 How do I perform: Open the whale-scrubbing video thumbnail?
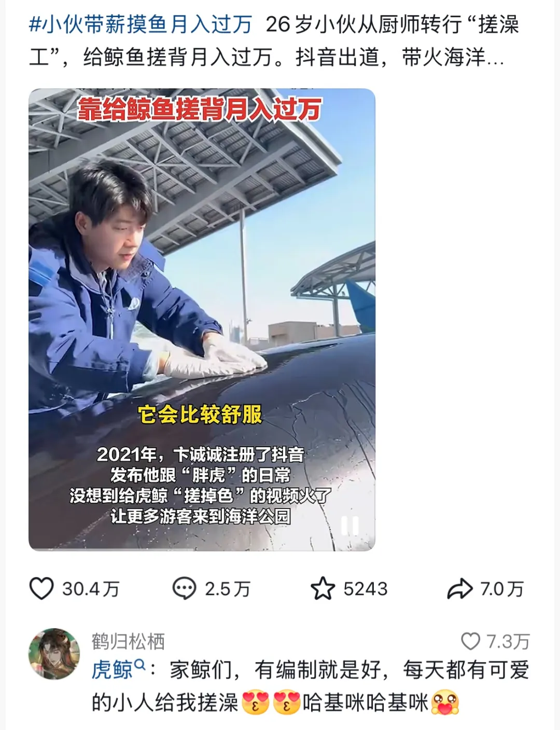point(202,320)
